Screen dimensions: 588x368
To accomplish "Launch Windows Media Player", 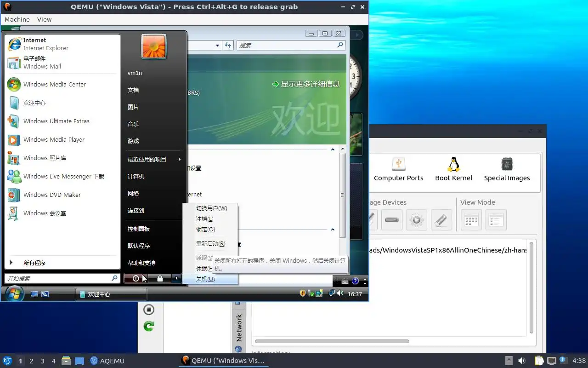I will (x=62, y=140).
